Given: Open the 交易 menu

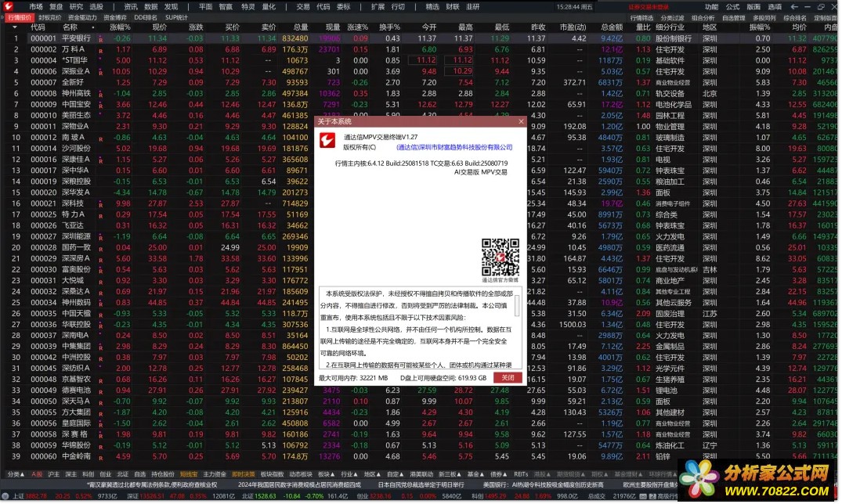Looking at the screenshot, I should tap(303, 7).
